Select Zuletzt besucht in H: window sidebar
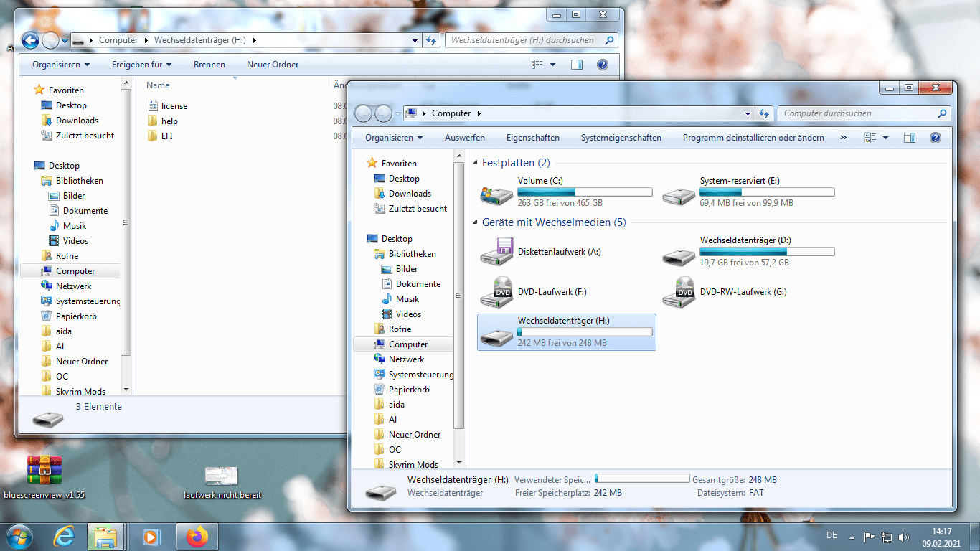This screenshot has width=980, height=551. 77,136
